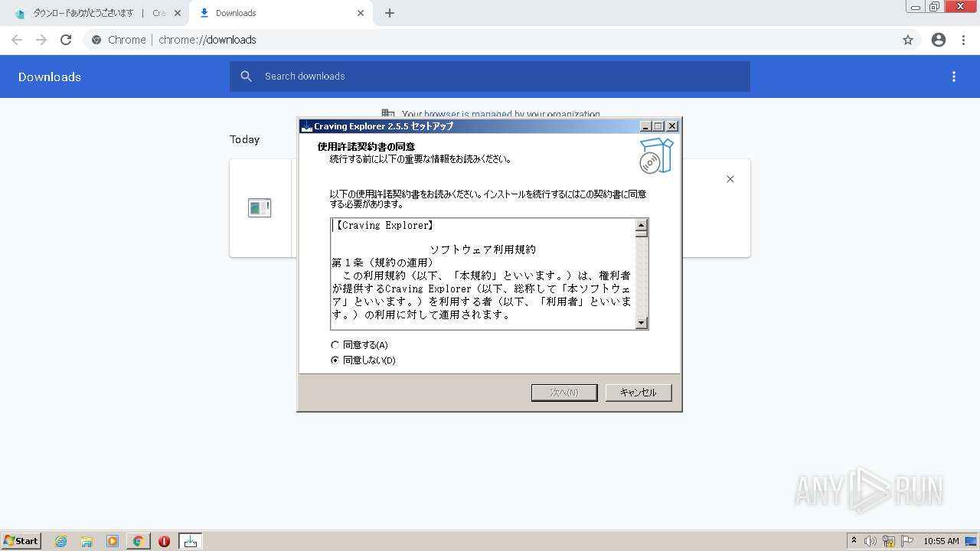Open File Explorer from the taskbar
The width and height of the screenshot is (980, 551).
[x=87, y=541]
